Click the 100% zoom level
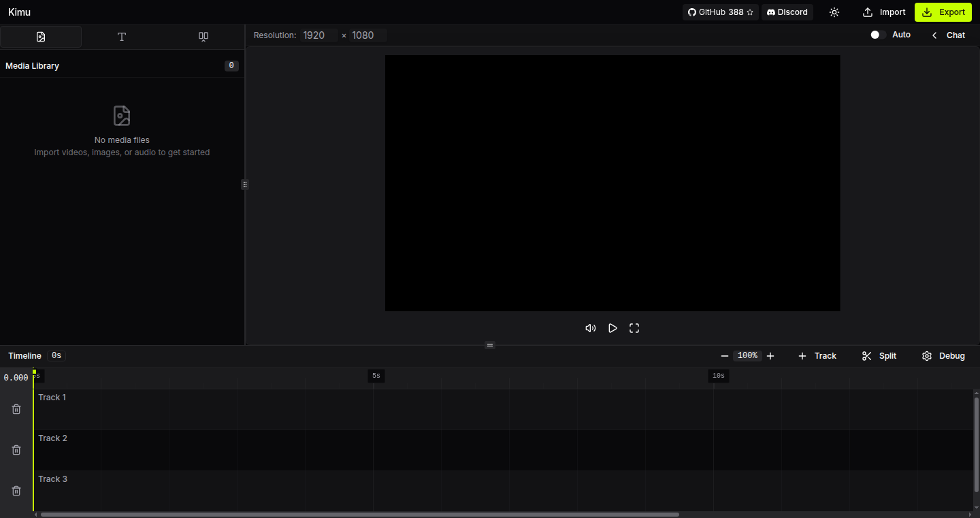 coord(747,355)
